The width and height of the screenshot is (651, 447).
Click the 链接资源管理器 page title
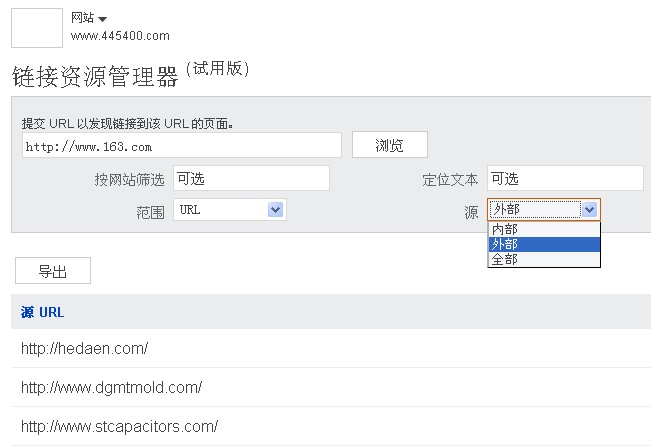coord(95,77)
